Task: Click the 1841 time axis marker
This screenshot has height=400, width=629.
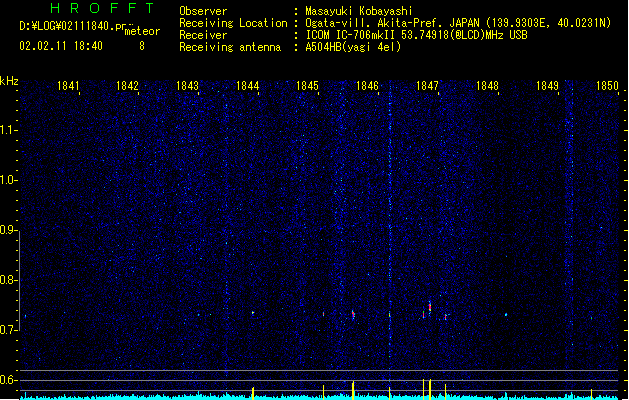Action: (x=68, y=86)
